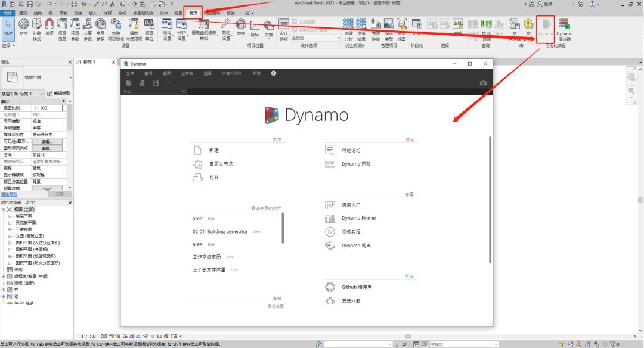The height and width of the screenshot is (348, 644).
Task: Click the Dynamo Primer icon
Action: (x=330, y=218)
